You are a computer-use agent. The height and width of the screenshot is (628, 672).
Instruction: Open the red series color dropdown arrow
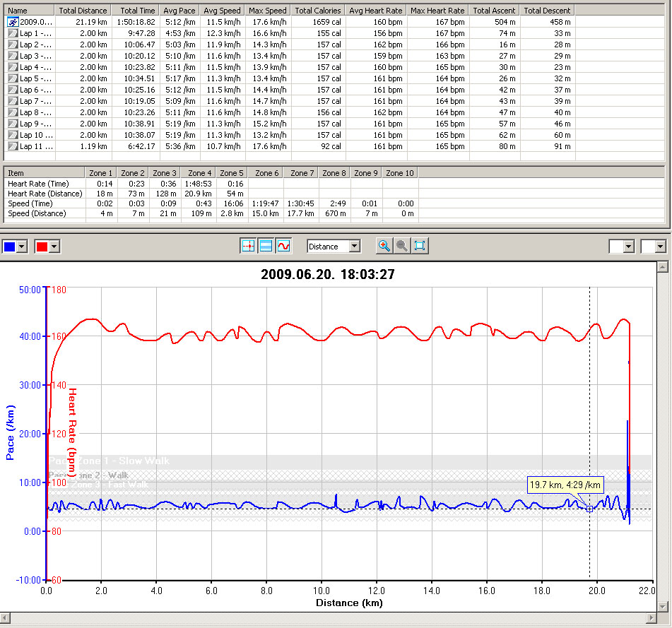(54, 247)
